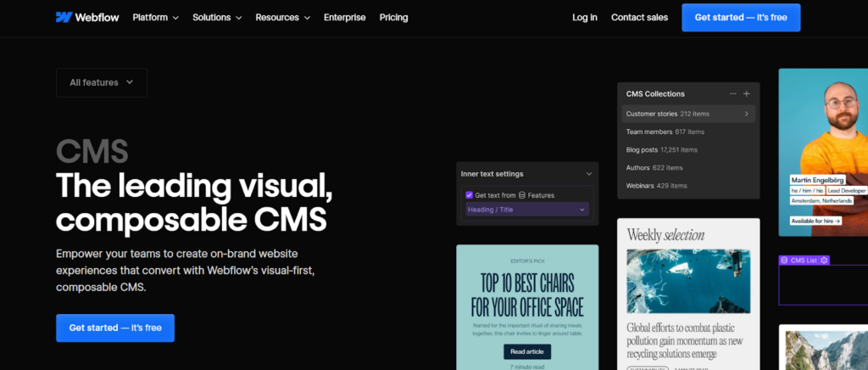The width and height of the screenshot is (868, 370).
Task: Click header Get started button
Action: click(741, 17)
